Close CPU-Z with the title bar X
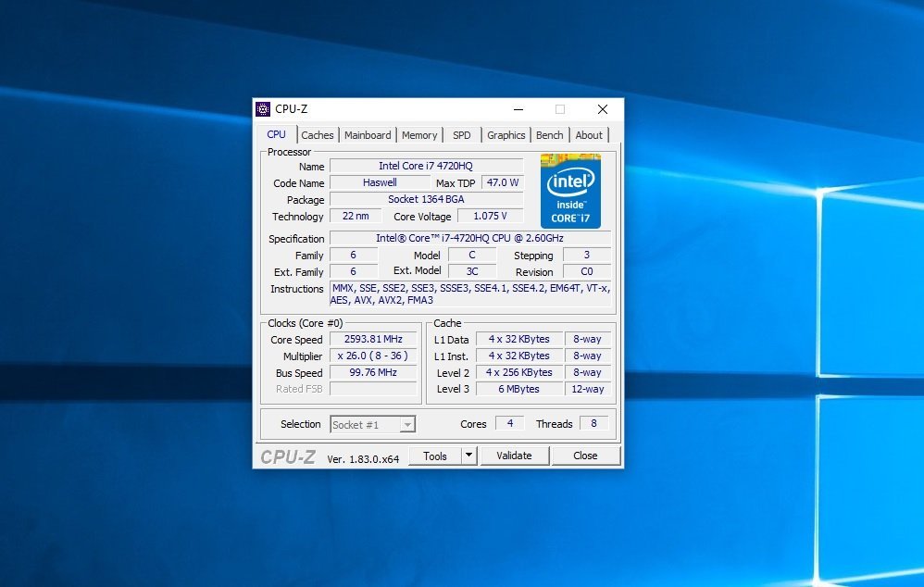Image resolution: width=924 pixels, height=587 pixels. tap(602, 109)
